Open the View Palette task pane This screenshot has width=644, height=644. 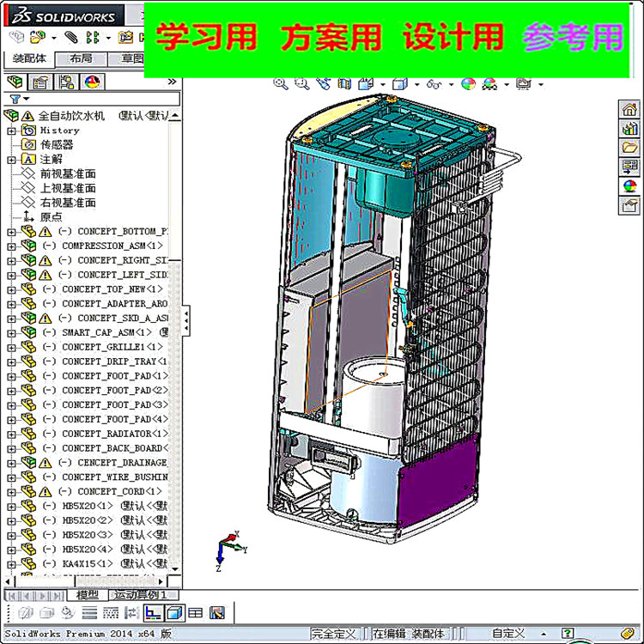click(x=629, y=167)
